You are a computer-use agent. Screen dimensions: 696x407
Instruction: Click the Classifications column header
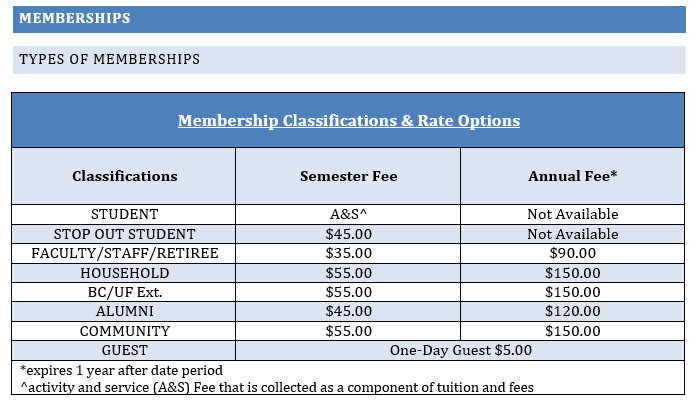point(124,176)
